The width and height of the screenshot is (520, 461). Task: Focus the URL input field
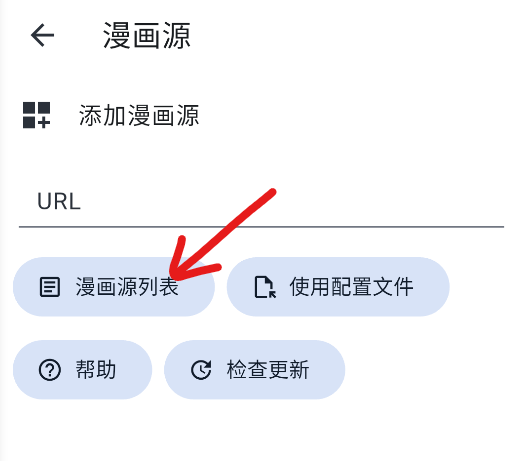click(261, 202)
